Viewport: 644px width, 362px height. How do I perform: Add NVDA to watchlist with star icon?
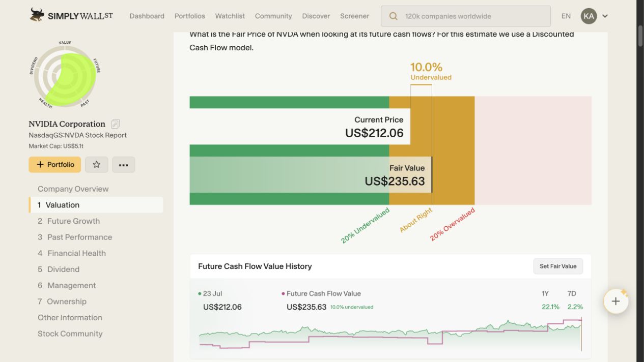(x=96, y=165)
